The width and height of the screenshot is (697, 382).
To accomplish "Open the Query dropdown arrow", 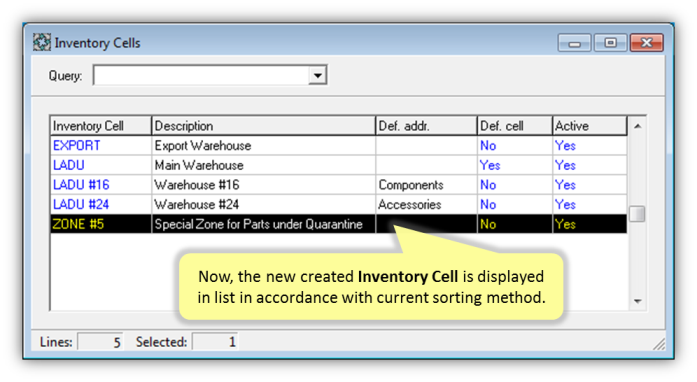I will (x=317, y=75).
